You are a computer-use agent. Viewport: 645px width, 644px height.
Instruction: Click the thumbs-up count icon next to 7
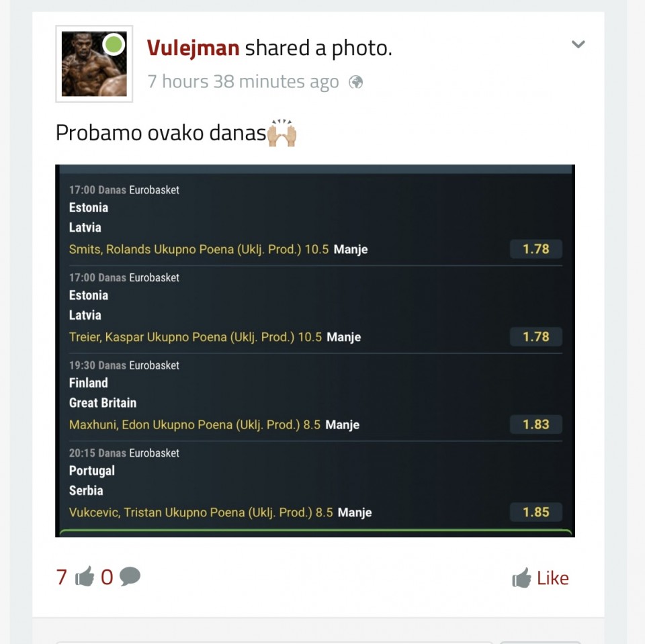(x=85, y=576)
